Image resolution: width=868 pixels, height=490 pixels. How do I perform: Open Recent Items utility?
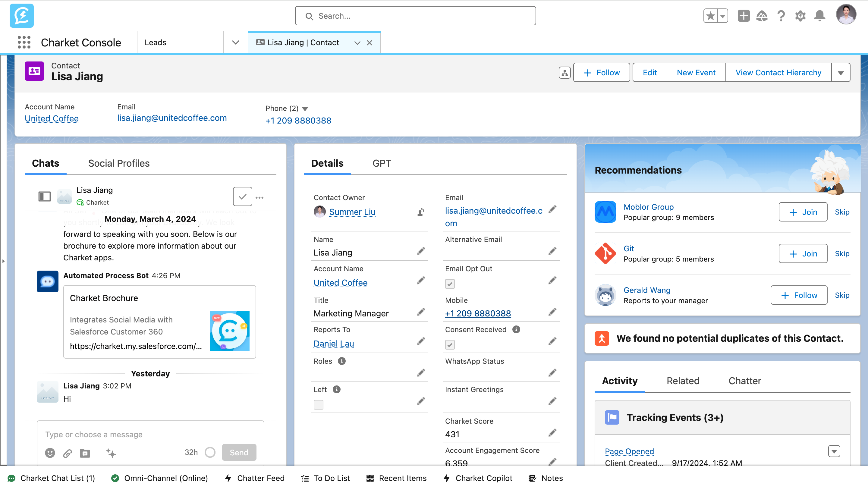pos(396,478)
